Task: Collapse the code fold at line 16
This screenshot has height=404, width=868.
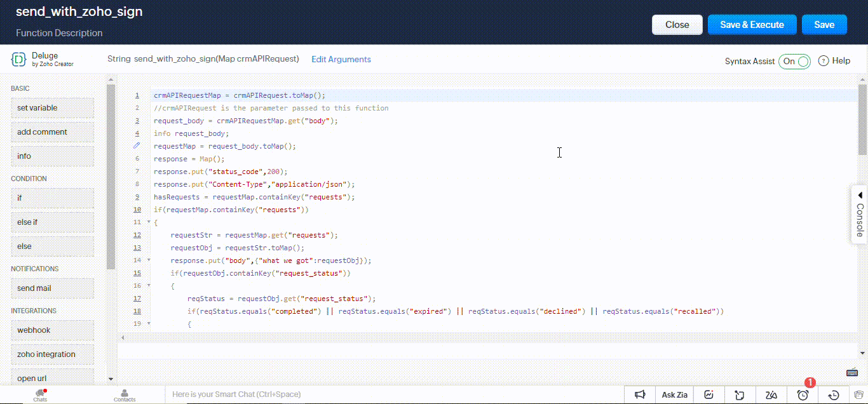Action: [149, 286]
